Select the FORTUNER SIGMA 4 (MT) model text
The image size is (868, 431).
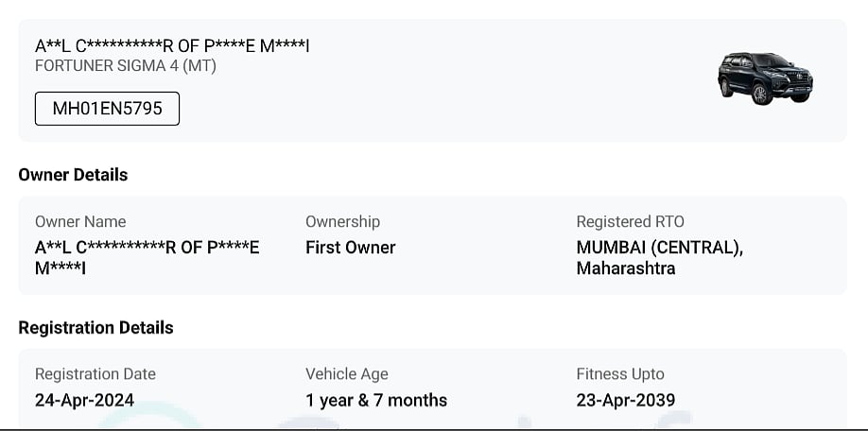(x=126, y=66)
